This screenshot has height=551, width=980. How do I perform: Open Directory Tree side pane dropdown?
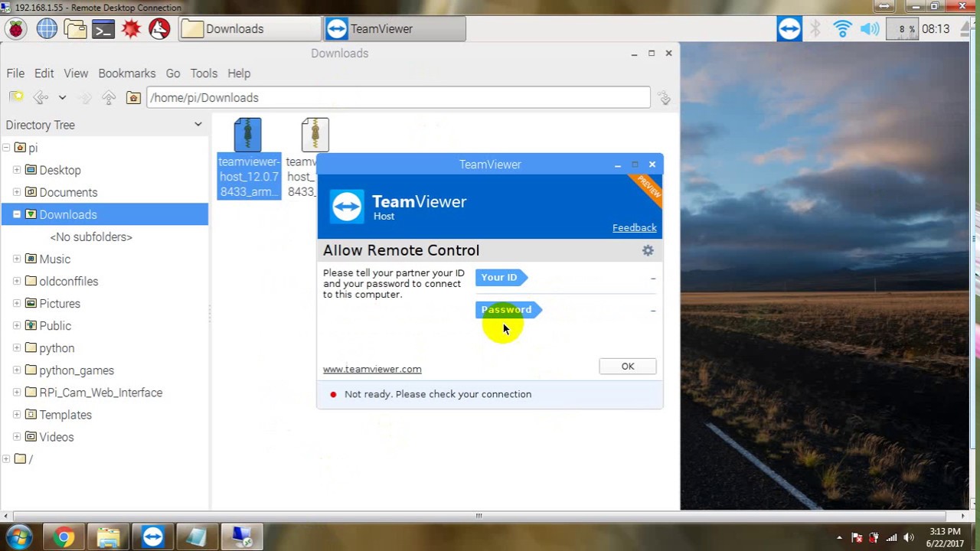coord(198,125)
